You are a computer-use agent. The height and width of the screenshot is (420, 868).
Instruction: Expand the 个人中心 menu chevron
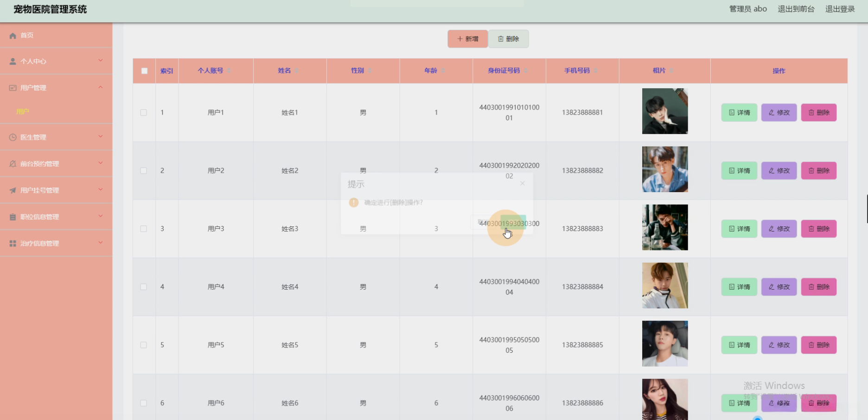click(x=101, y=60)
